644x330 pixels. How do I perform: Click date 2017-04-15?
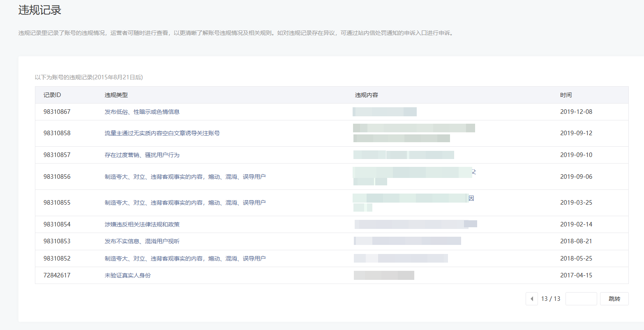pyautogui.click(x=576, y=275)
